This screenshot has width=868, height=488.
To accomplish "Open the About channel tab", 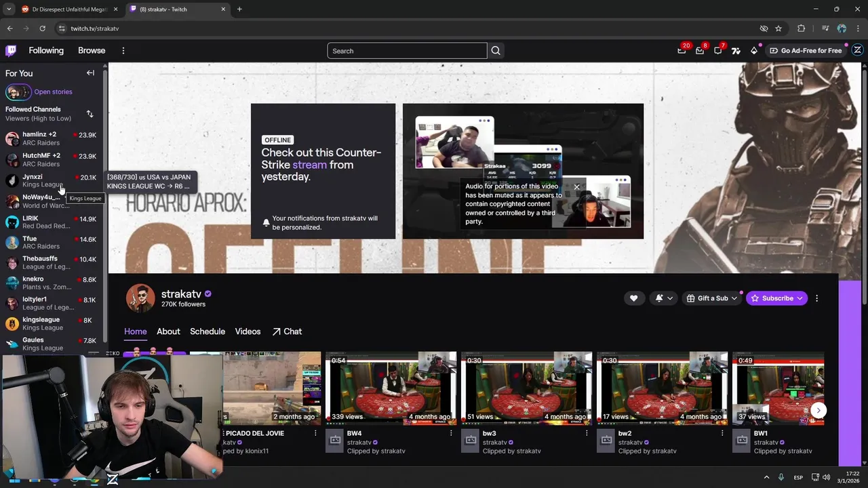I will (x=168, y=331).
